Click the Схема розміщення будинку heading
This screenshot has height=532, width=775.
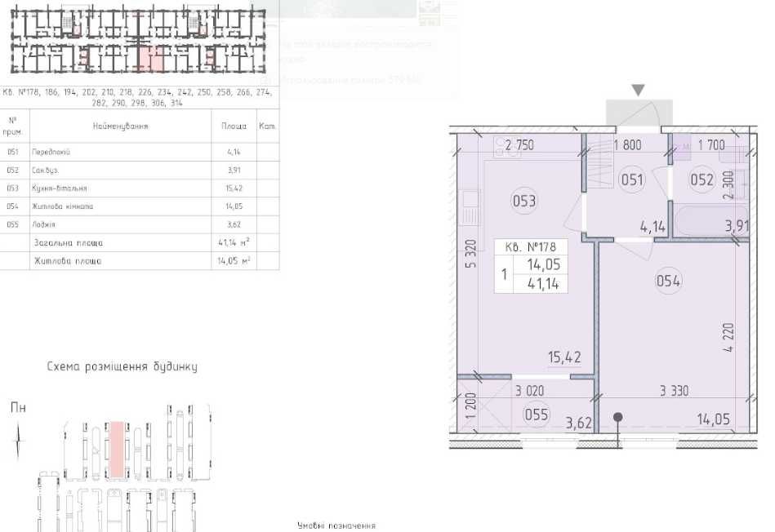[x=122, y=366]
